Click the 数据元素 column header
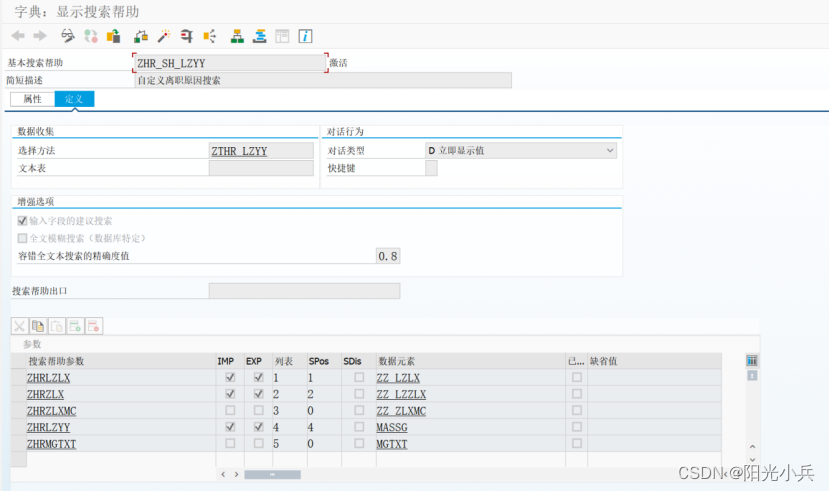The width and height of the screenshot is (830, 491). [x=471, y=361]
